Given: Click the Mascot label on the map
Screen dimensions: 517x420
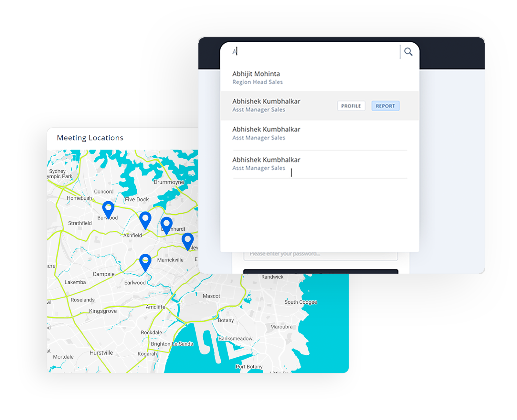Looking at the screenshot, I should [x=211, y=296].
